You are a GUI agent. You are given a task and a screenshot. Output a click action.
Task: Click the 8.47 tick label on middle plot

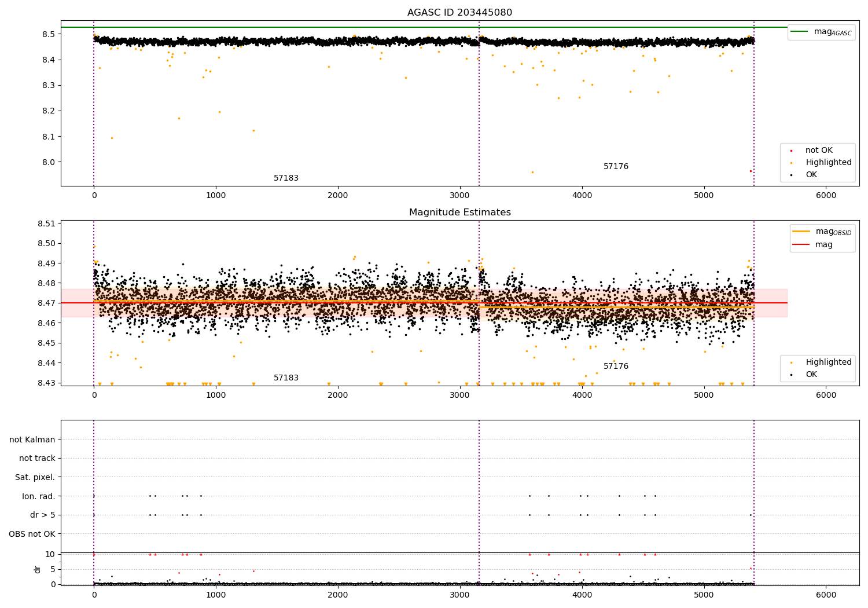click(x=47, y=303)
